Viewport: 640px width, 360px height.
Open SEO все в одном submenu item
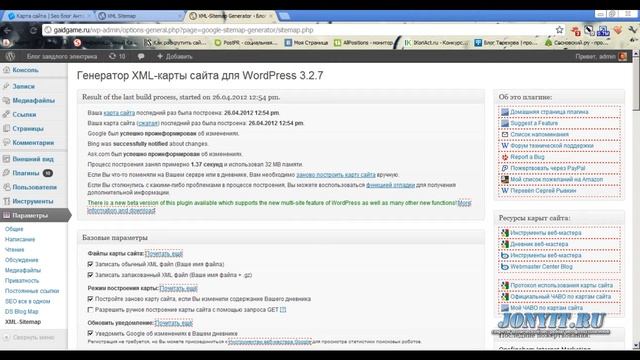point(27,301)
